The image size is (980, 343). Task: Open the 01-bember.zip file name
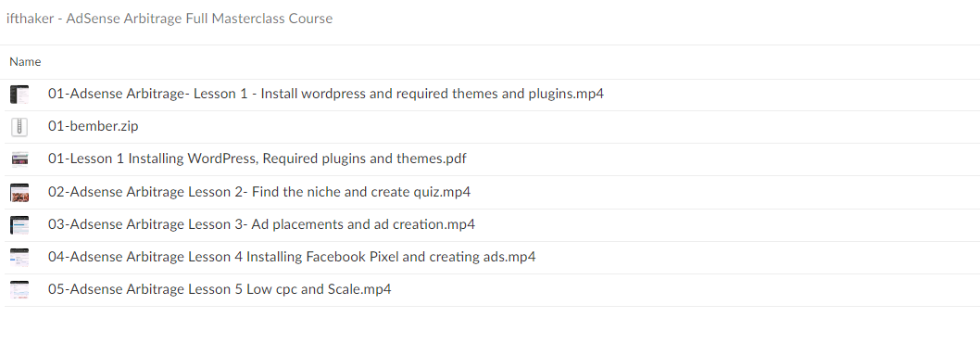94,126
